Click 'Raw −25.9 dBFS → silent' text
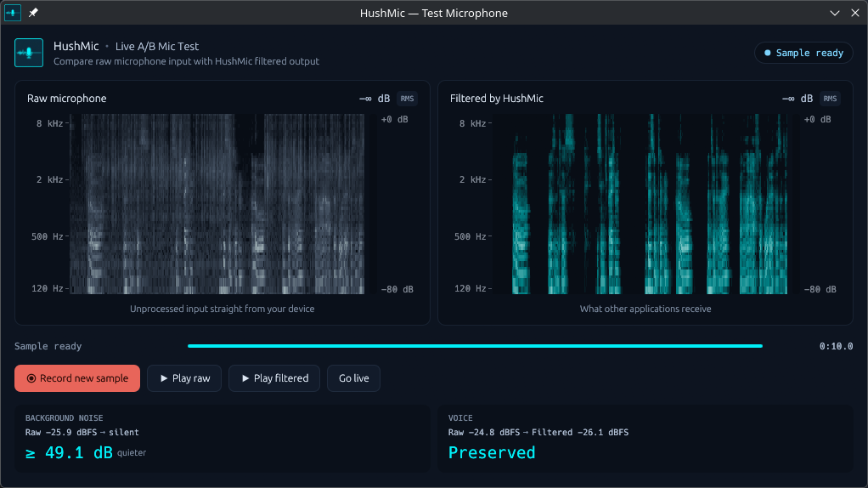This screenshot has width=868, height=488. (x=82, y=432)
